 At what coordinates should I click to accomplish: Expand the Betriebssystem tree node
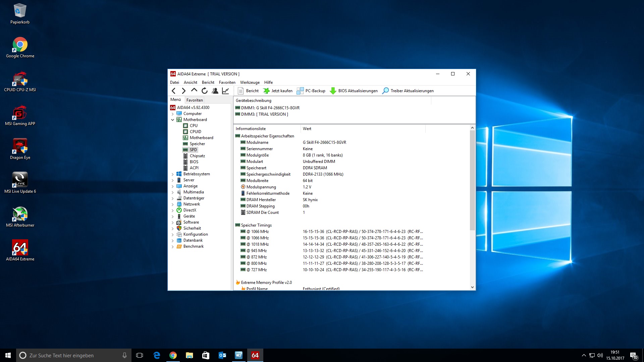pos(173,174)
